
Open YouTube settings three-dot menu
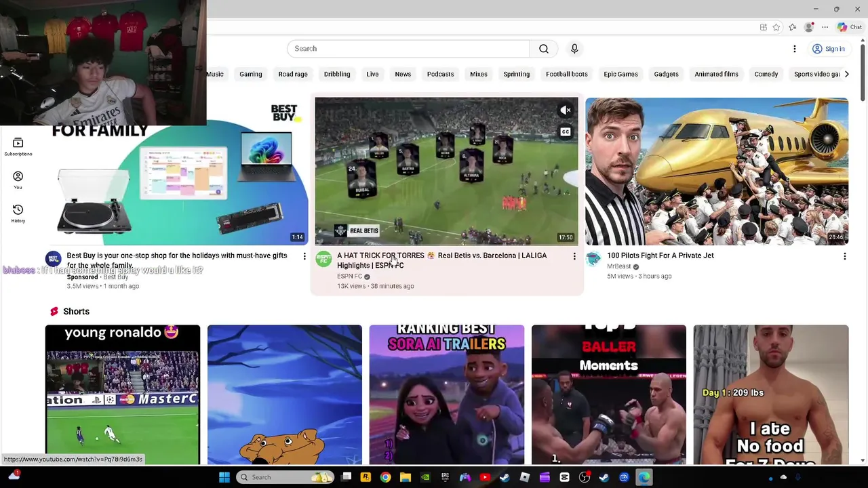[x=795, y=49]
